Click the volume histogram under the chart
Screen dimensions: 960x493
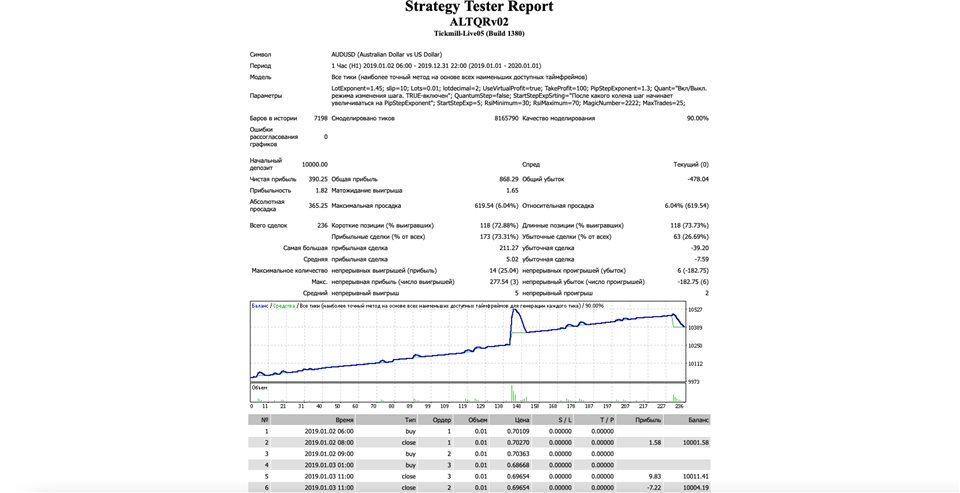468,393
